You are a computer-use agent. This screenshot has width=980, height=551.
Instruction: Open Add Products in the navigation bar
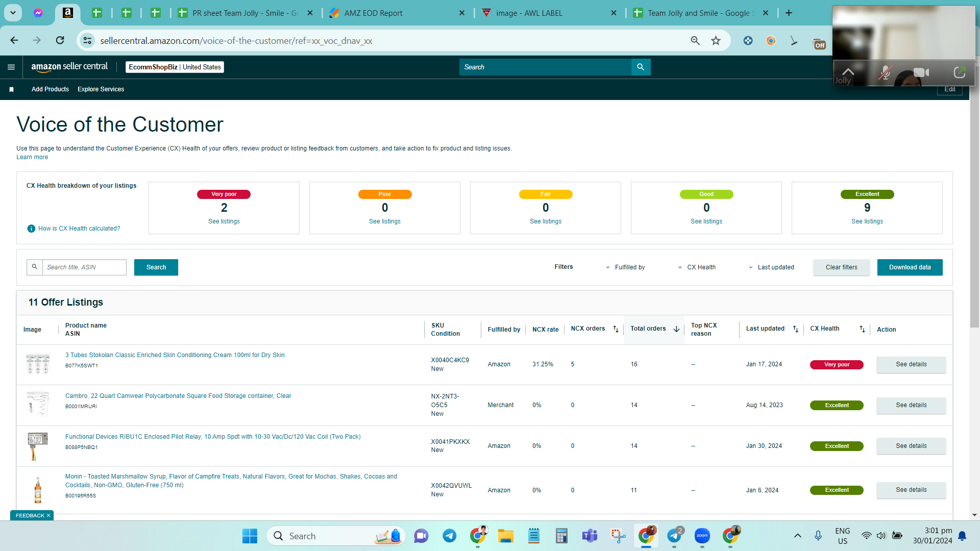tap(50, 89)
